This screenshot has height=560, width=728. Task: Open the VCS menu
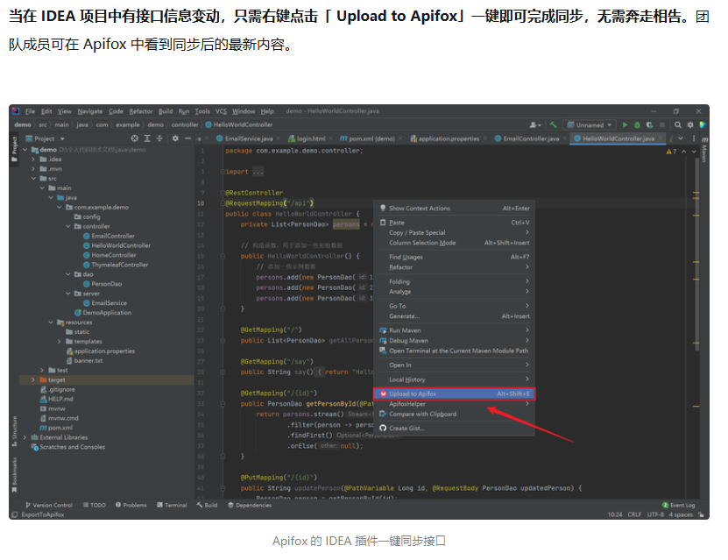[x=221, y=111]
